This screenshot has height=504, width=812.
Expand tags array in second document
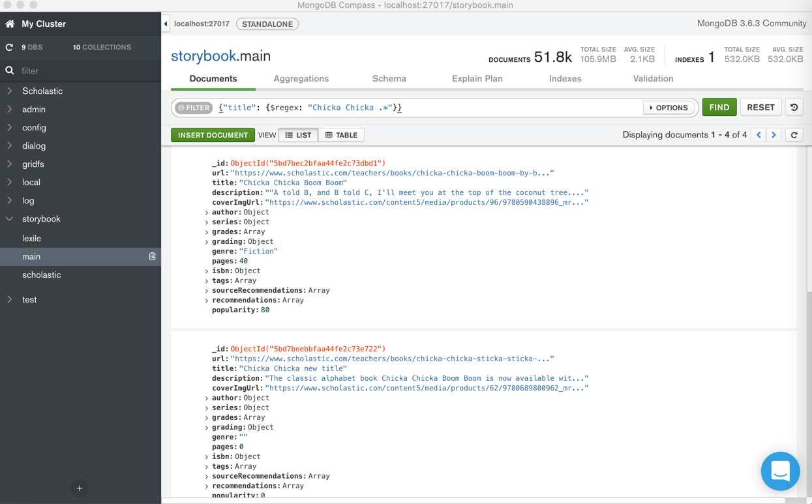(207, 467)
